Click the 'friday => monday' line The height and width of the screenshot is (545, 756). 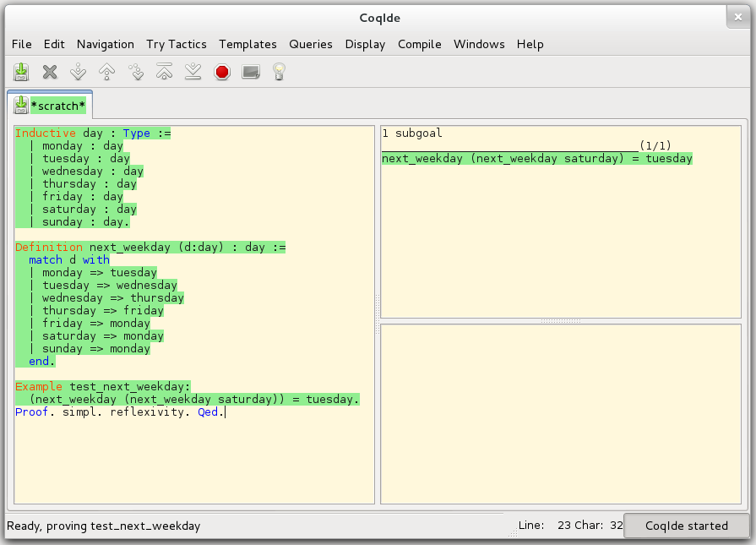click(96, 323)
